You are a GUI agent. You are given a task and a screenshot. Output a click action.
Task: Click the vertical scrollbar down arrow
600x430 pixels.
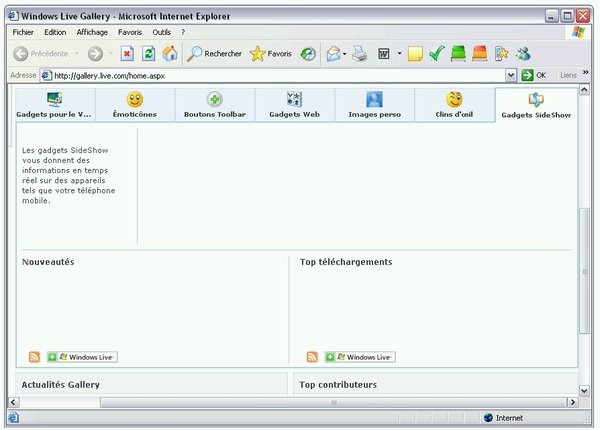584,391
